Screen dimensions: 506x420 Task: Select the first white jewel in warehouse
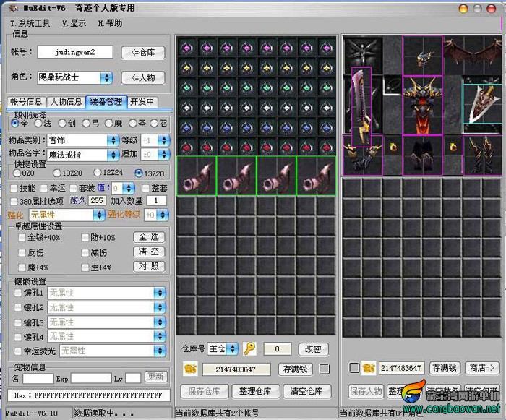[x=186, y=108]
